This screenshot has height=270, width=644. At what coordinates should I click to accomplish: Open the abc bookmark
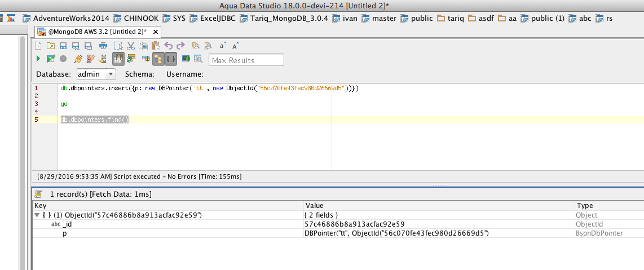pos(580,18)
